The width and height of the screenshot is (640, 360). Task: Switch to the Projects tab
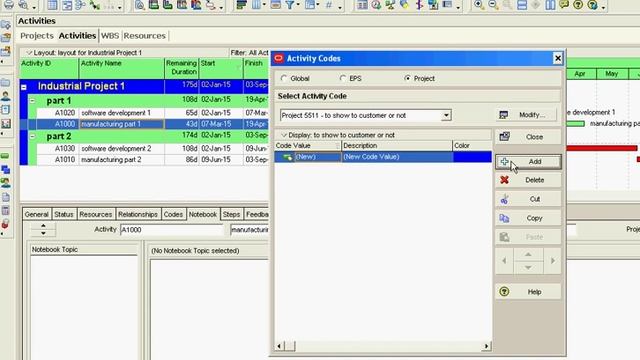pyautogui.click(x=37, y=36)
